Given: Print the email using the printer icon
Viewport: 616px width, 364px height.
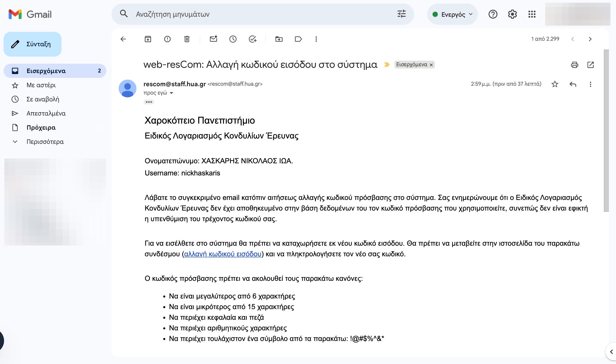Looking at the screenshot, I should pos(574,65).
